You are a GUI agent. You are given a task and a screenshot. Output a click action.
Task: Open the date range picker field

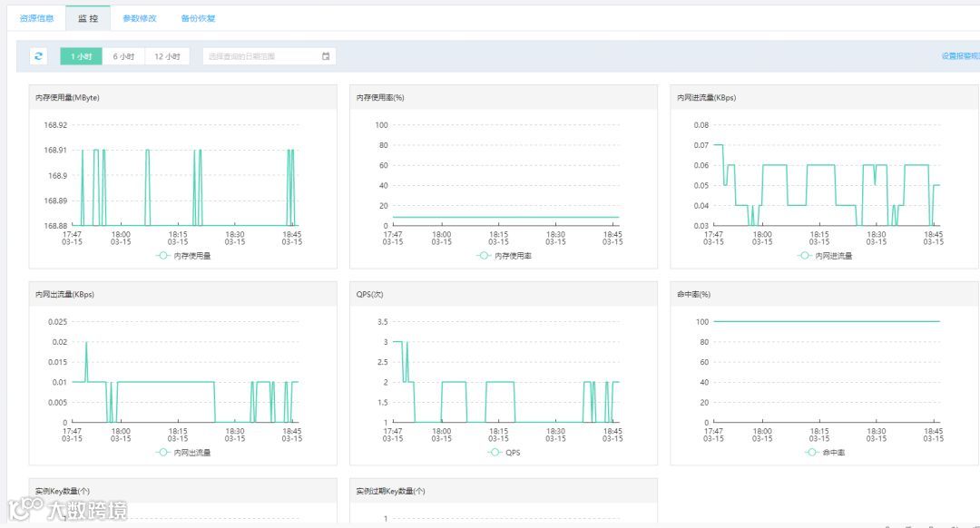(x=269, y=56)
